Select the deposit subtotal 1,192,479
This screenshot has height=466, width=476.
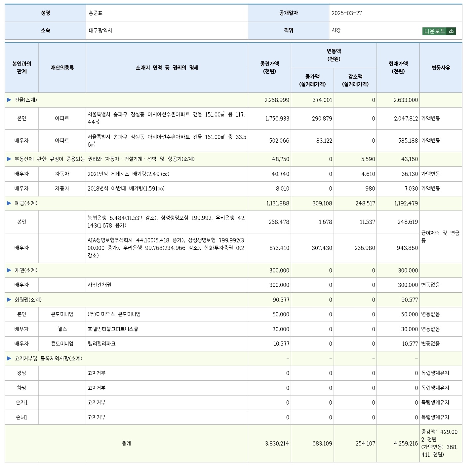tap(406, 203)
